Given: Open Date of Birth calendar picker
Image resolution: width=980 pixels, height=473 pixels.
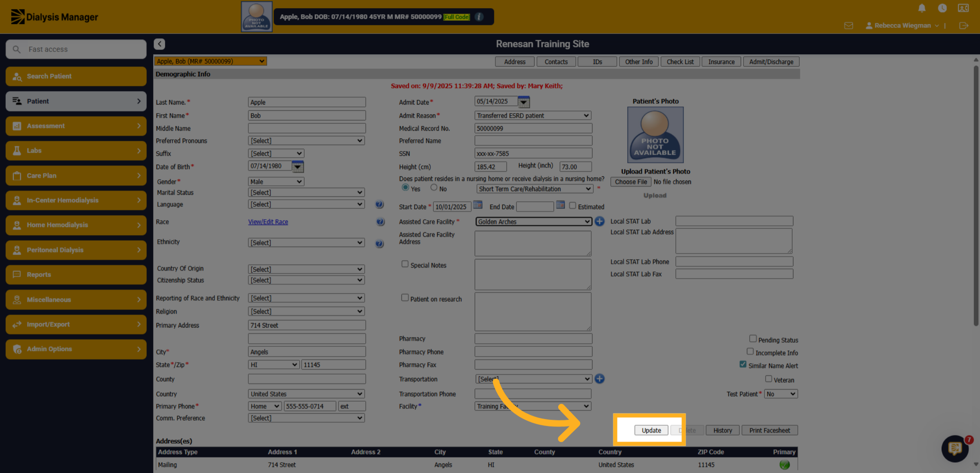Looking at the screenshot, I should 298,167.
